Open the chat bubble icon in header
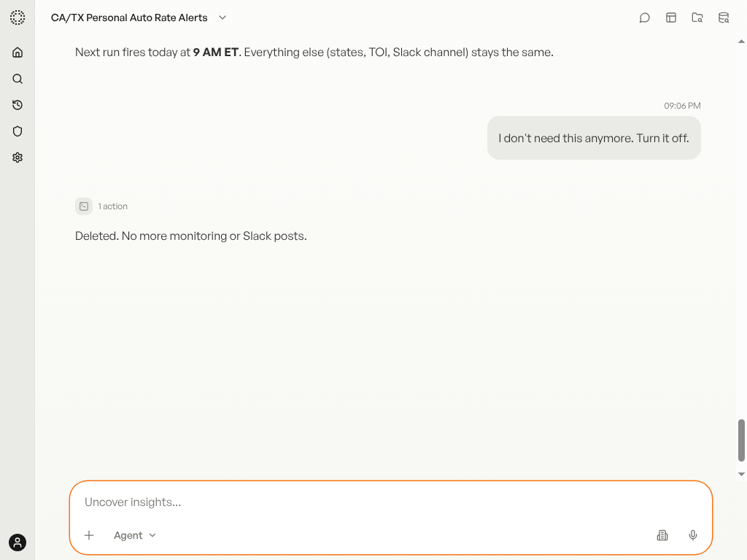The image size is (747, 560). tap(644, 17)
